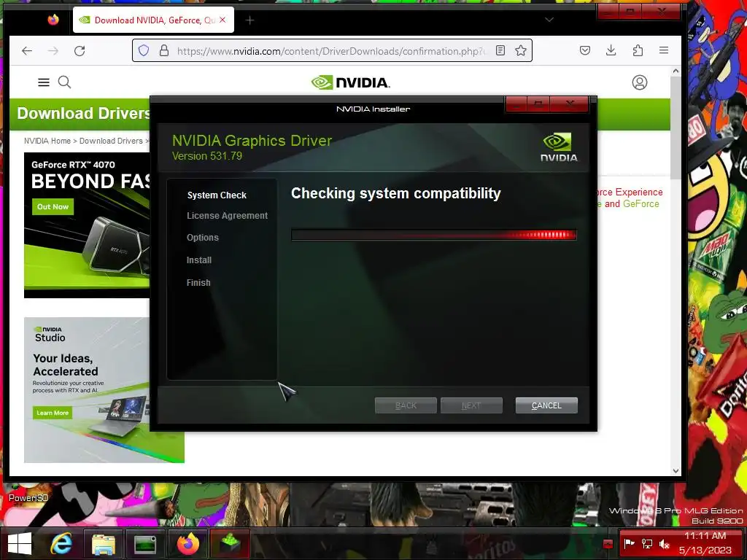Click the Firefox address bar URL
The height and width of the screenshot is (560, 747).
[332, 51]
